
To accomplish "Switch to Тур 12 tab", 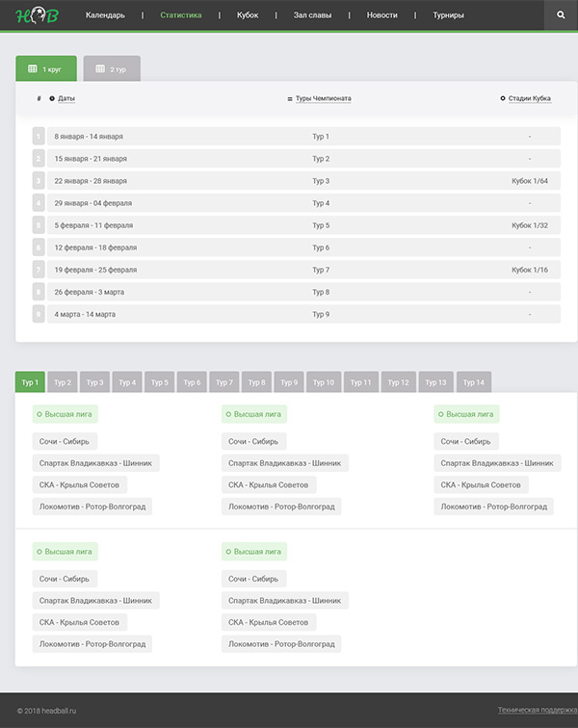I will coord(398,382).
